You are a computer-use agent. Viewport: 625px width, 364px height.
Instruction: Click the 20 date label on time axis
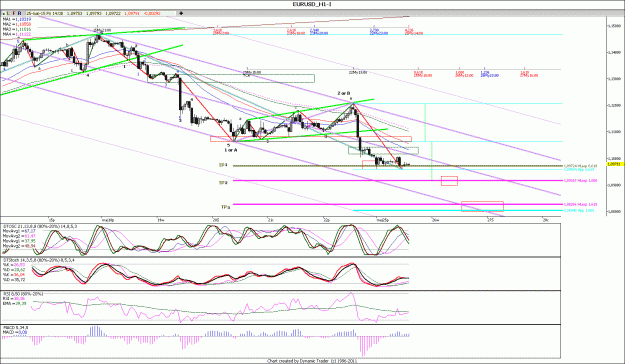(x=216, y=219)
